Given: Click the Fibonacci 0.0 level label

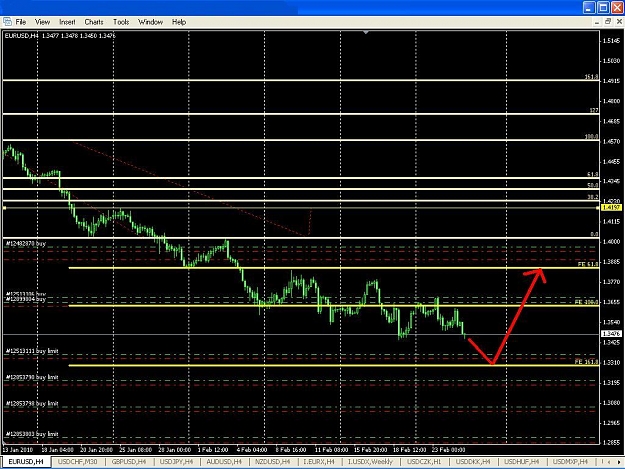Looking at the screenshot, I should 594,234.
